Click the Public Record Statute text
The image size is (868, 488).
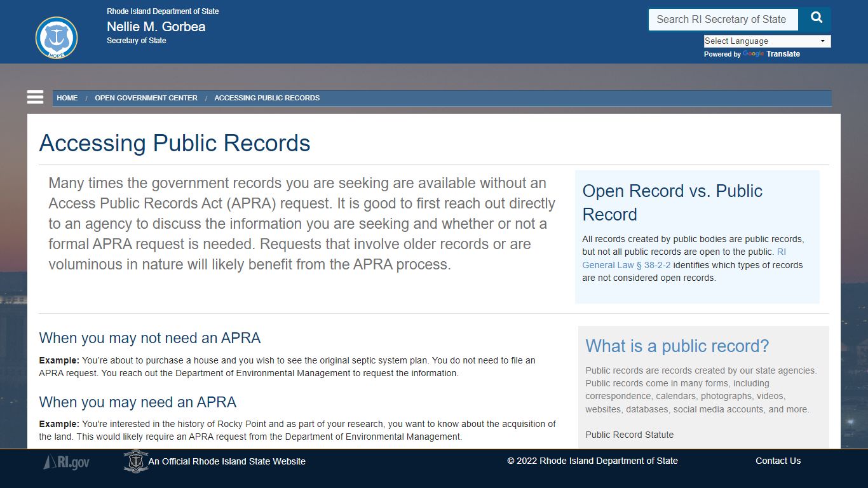(629, 435)
